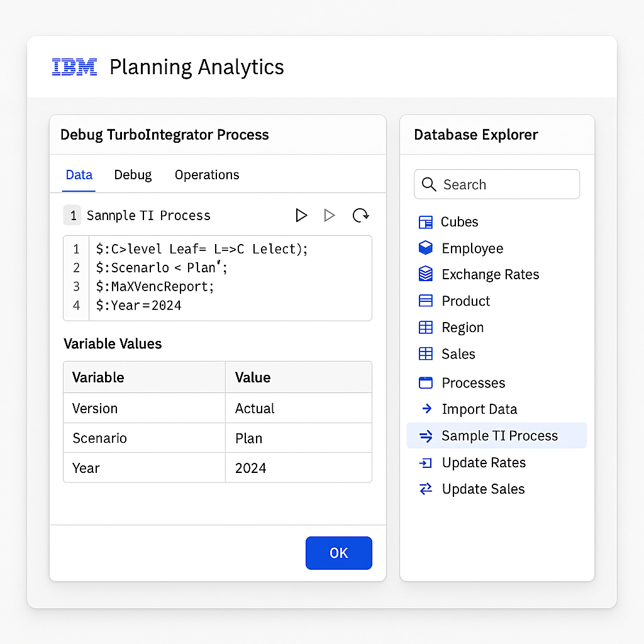Focus the Database Explorer Search field
This screenshot has width=644, height=644.
click(497, 184)
